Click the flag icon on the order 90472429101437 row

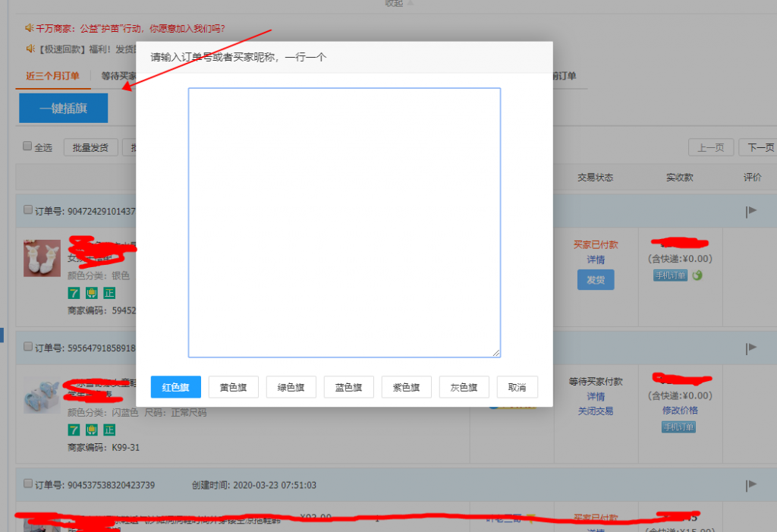point(751,212)
